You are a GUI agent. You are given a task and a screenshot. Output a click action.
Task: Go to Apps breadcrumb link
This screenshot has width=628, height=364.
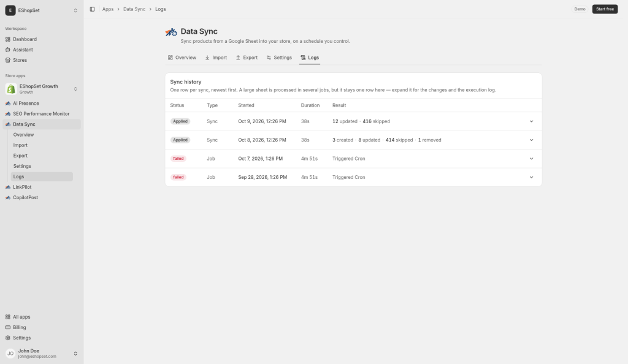108,9
